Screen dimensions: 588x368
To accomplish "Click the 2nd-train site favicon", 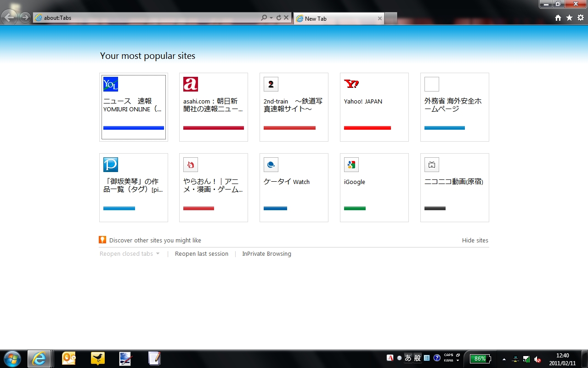I will [x=271, y=84].
